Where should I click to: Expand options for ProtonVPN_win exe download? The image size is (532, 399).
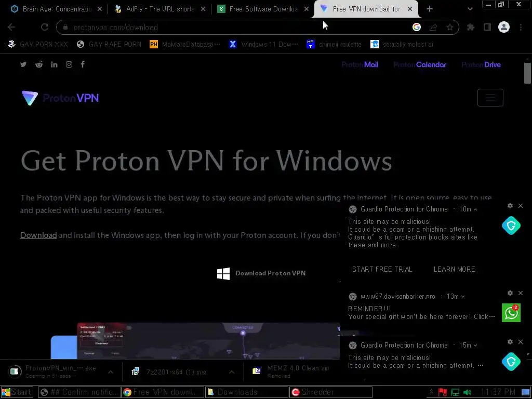pos(111,372)
